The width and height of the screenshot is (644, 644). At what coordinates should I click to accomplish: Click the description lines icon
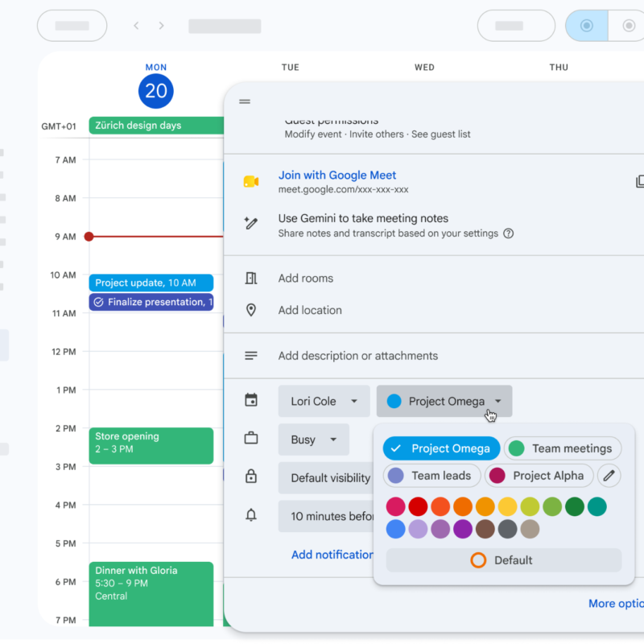pyautogui.click(x=251, y=356)
